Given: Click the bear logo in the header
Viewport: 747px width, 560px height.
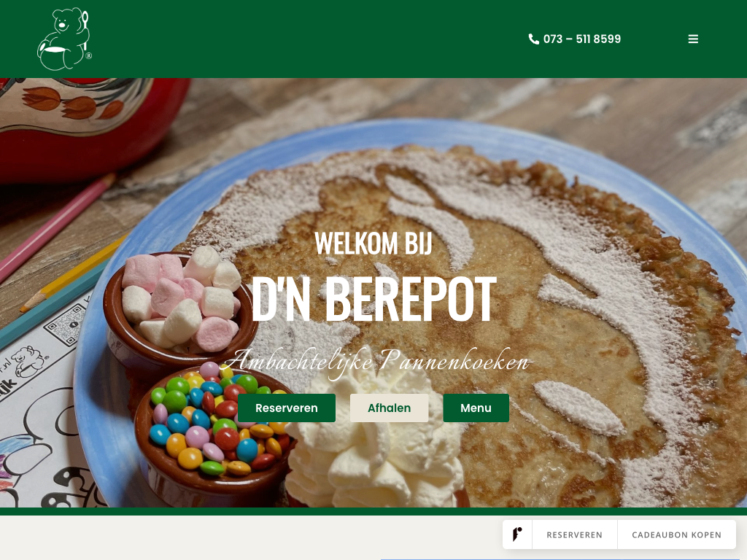Looking at the screenshot, I should [64, 39].
